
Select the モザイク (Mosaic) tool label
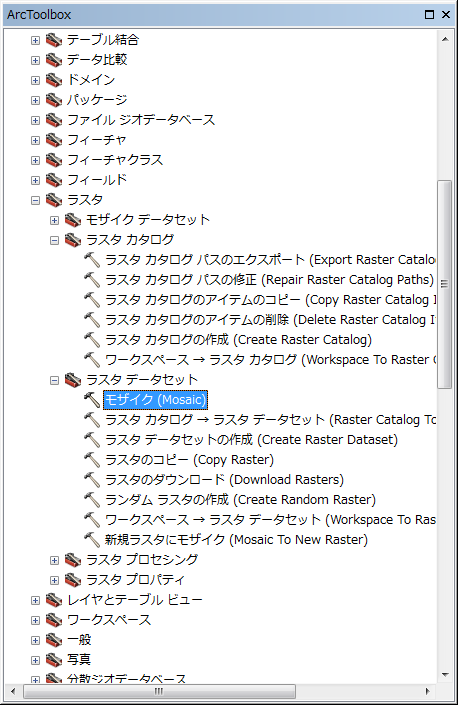pyautogui.click(x=156, y=400)
